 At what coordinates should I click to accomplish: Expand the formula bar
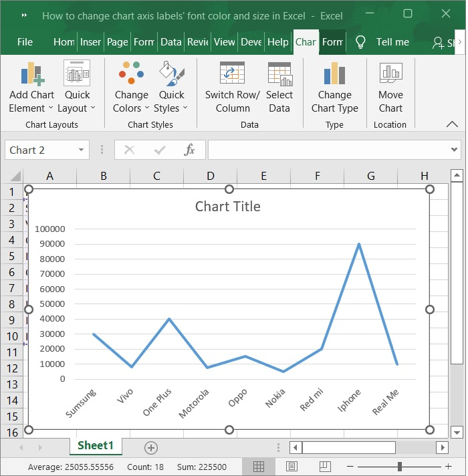(455, 150)
